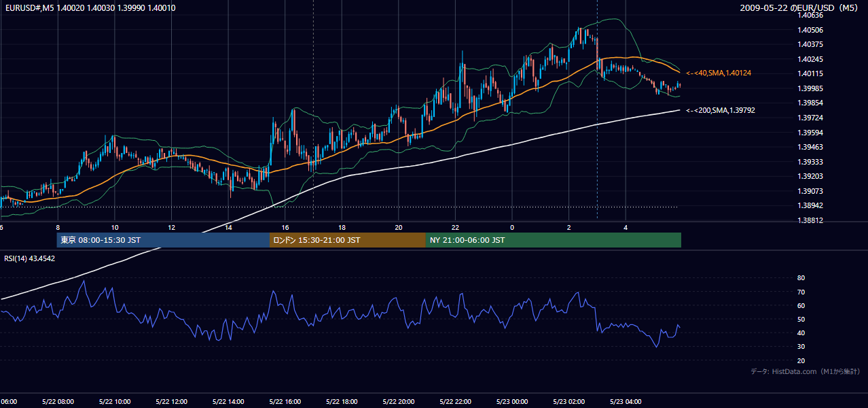Click the 5/23 00:00 time axis label

(x=512, y=401)
